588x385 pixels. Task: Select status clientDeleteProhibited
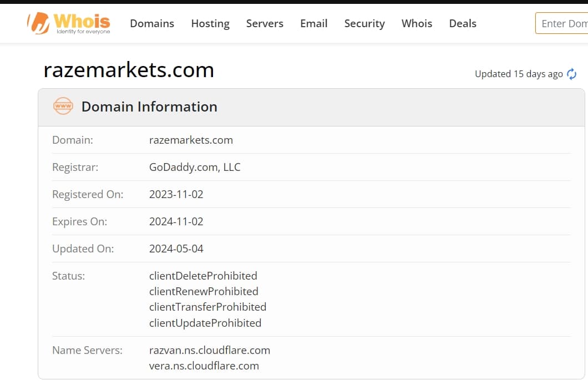point(203,276)
